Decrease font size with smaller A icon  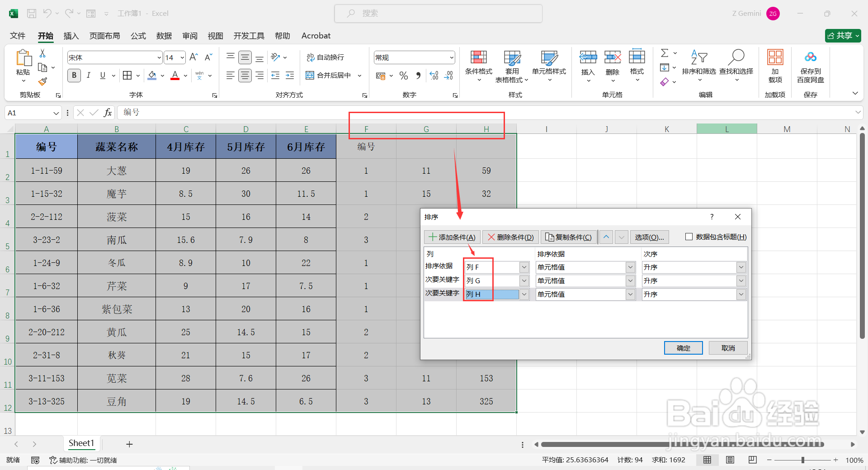[208, 57]
